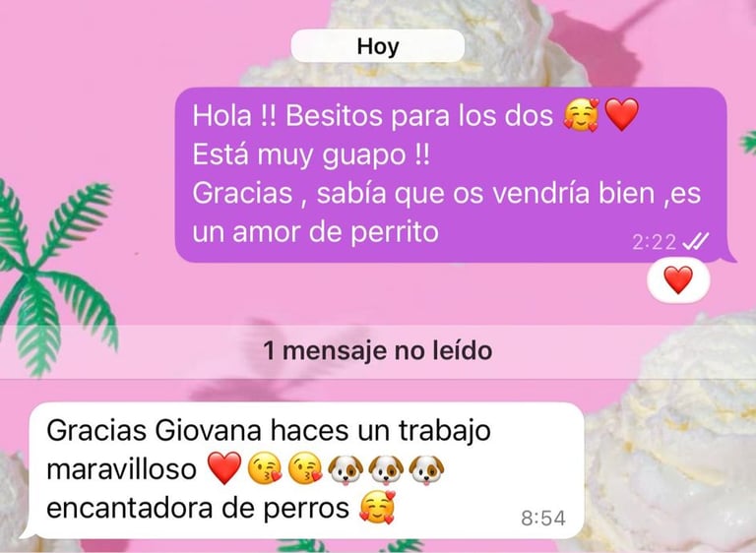
Task: Tap the red heart emoji after 'maravilloso'
Action: 224,468
